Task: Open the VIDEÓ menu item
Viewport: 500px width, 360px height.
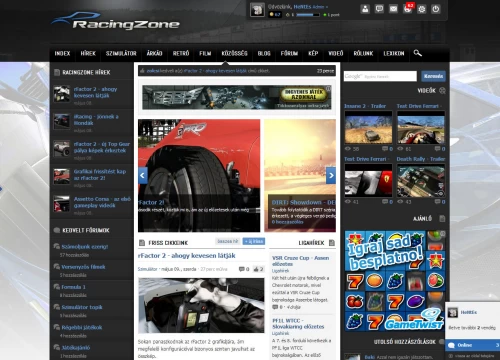Action: [x=336, y=53]
